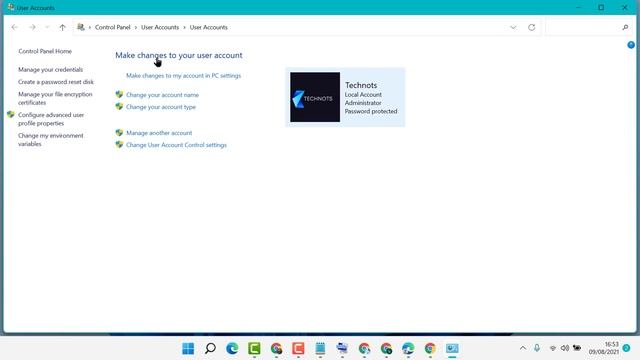Viewport: 640px width, 360px height.
Task: Open the notification badge in the taskbar
Action: [x=627, y=348]
